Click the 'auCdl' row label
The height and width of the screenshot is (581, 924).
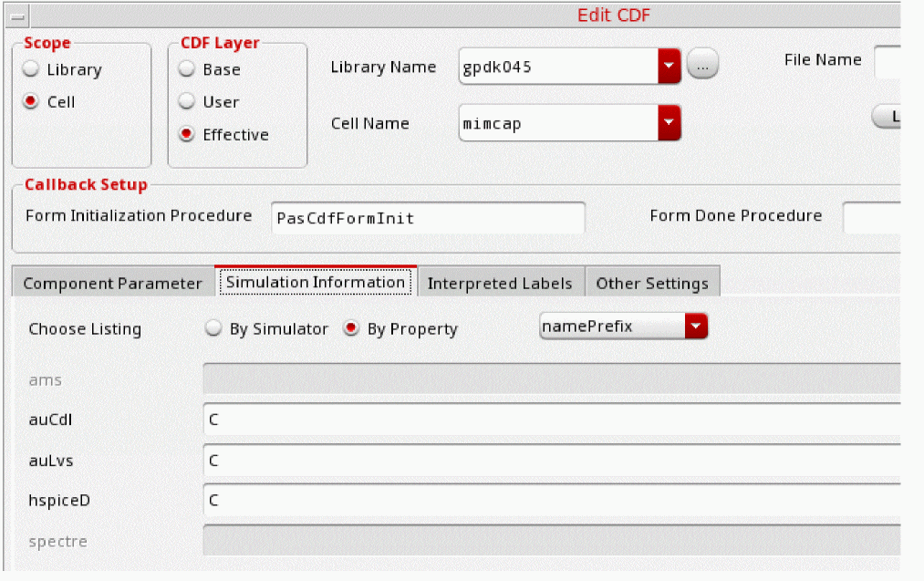pyautogui.click(x=50, y=420)
